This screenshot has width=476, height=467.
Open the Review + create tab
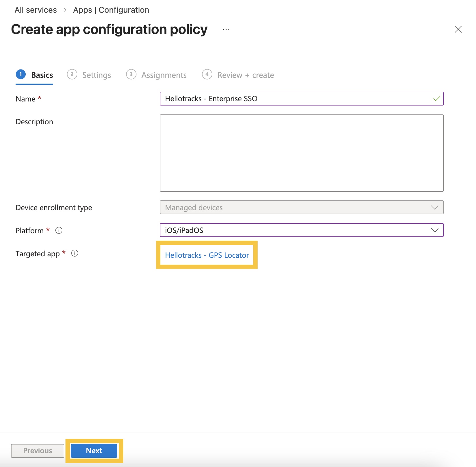pyautogui.click(x=246, y=75)
